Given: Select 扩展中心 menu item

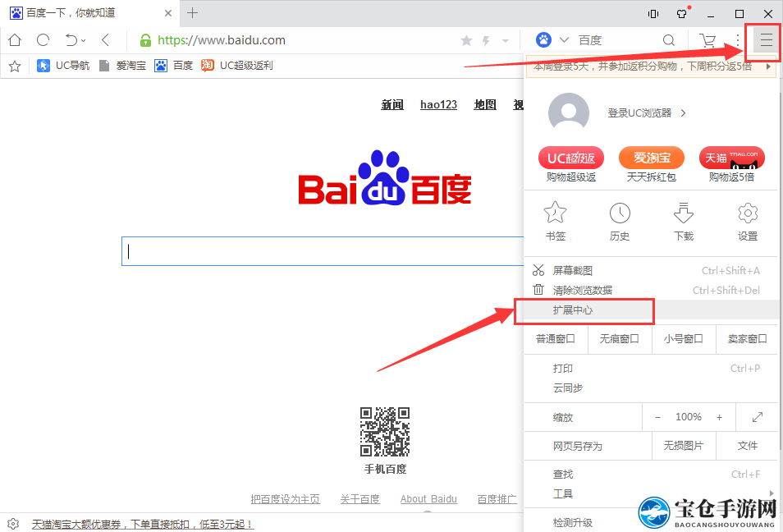Looking at the screenshot, I should (651, 310).
